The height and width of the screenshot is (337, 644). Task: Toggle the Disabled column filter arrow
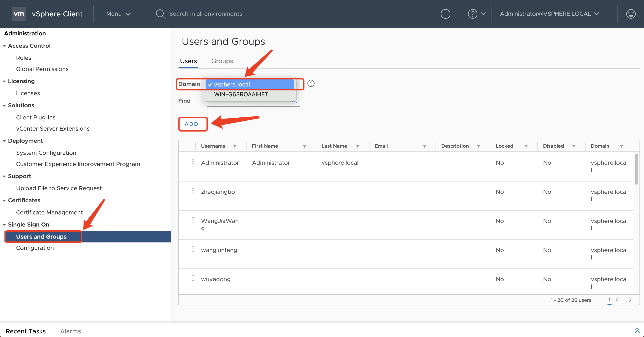click(x=575, y=146)
